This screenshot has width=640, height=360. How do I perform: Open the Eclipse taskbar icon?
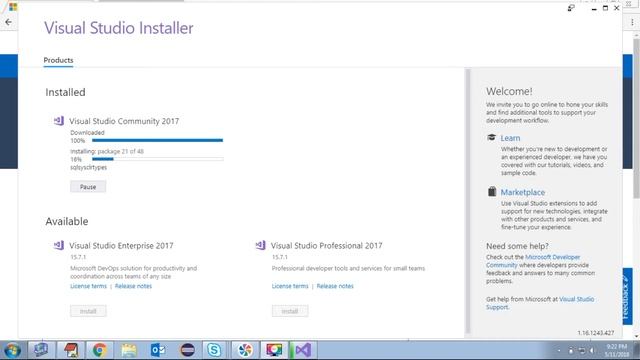[x=187, y=350]
